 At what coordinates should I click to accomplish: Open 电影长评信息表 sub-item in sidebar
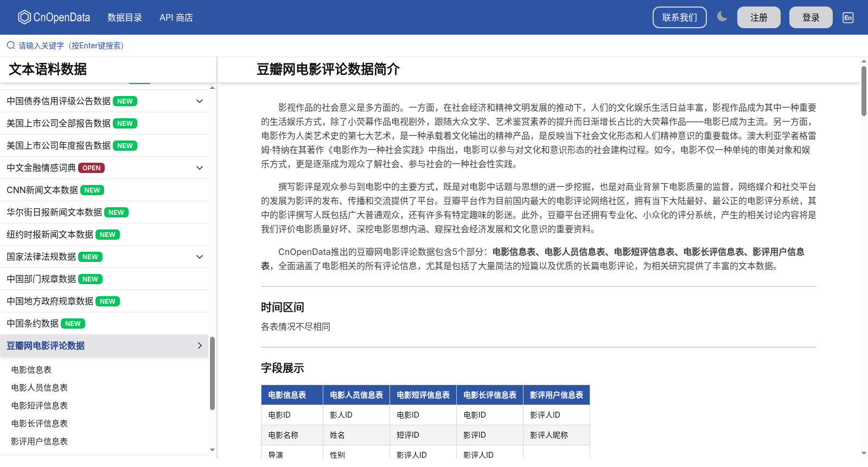(x=40, y=424)
